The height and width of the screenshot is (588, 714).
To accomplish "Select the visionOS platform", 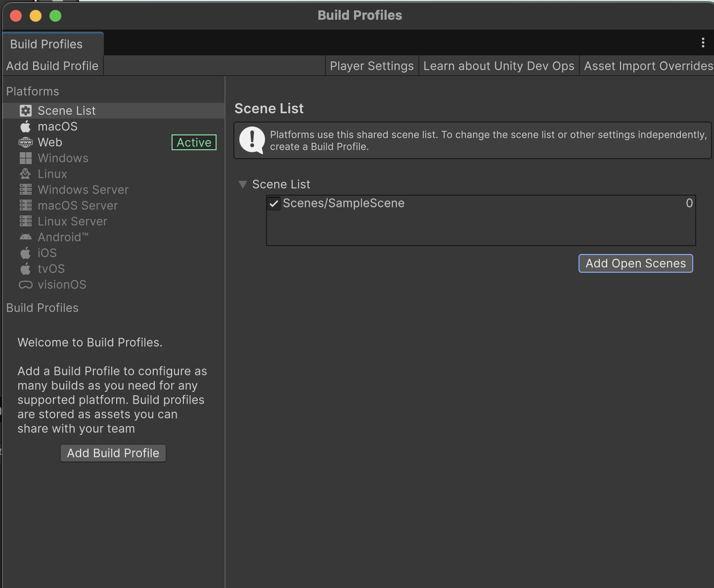I will tap(114, 285).
